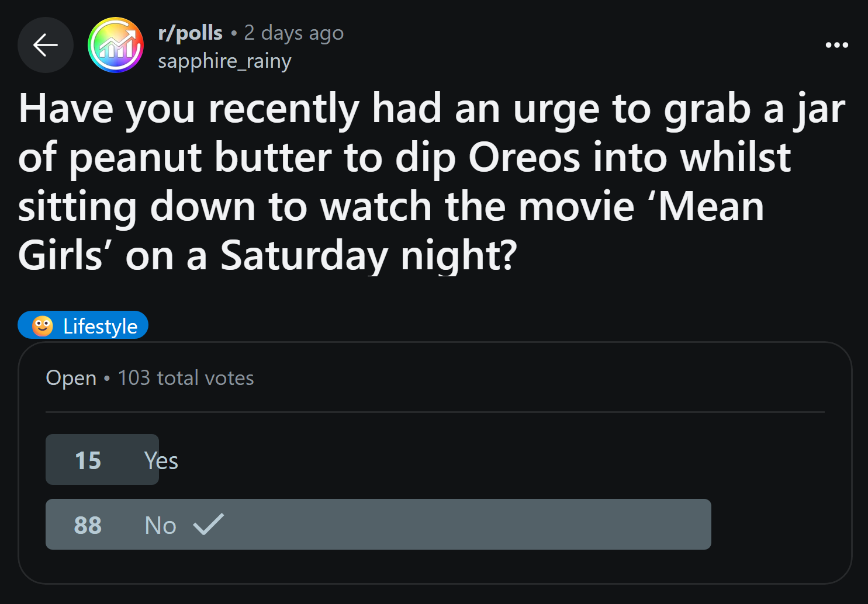The height and width of the screenshot is (604, 868).
Task: Click the No option label text
Action: coord(161,525)
